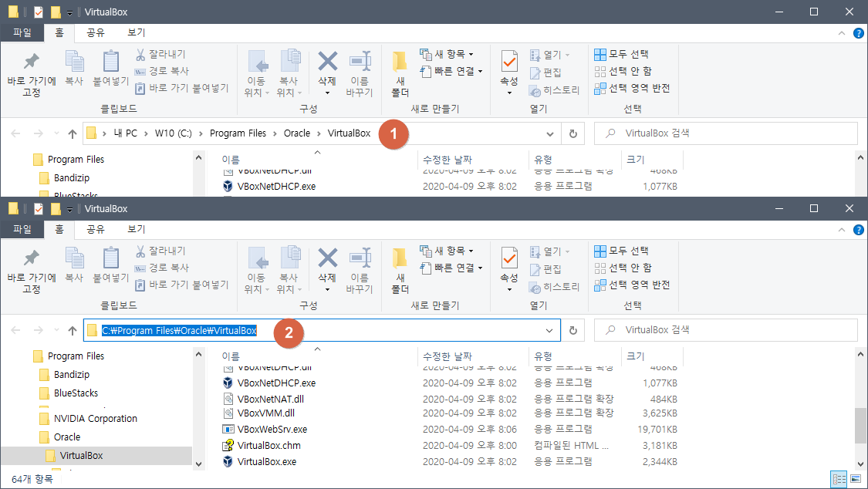Click the large icons view toggle in the status bar
Image resolution: width=868 pixels, height=489 pixels.
coord(856,479)
